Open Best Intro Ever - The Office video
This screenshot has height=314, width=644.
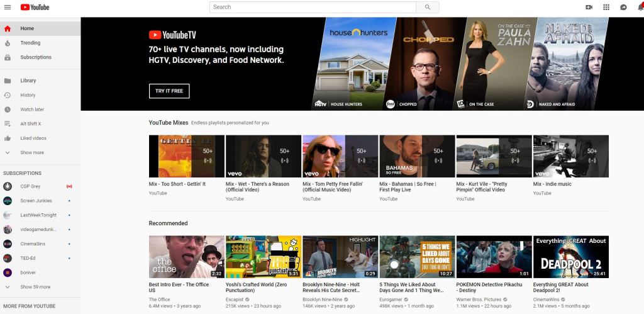[186, 257]
